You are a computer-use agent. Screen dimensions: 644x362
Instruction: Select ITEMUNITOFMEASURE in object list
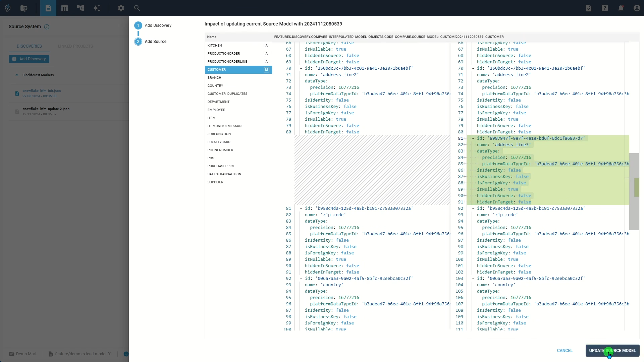238,126
